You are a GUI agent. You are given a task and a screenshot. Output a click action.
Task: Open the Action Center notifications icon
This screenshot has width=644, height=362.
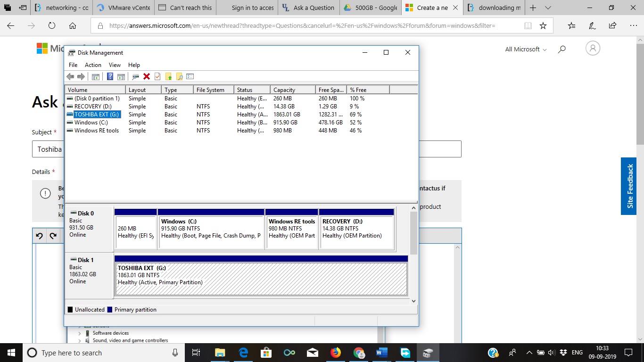pyautogui.click(x=628, y=353)
